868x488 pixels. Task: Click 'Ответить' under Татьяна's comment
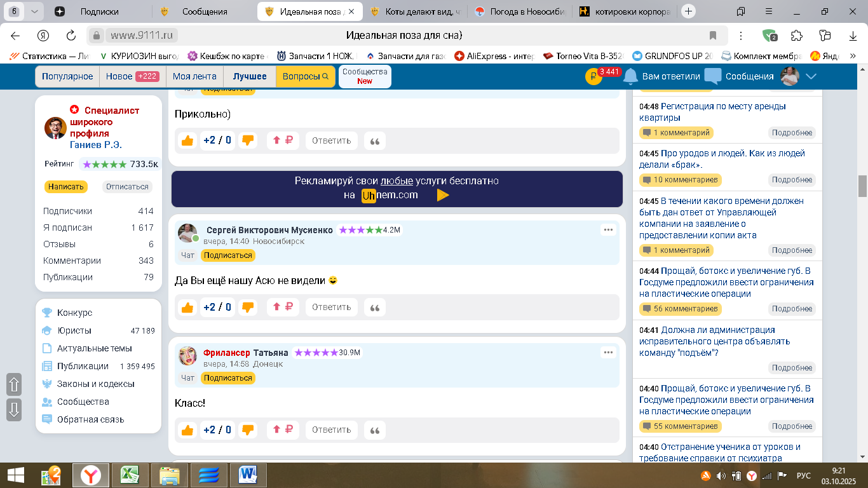point(331,430)
